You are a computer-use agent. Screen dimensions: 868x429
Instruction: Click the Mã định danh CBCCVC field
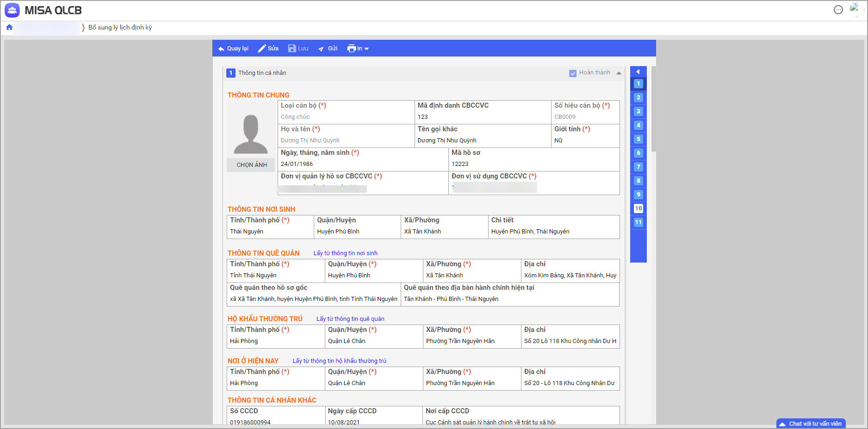click(482, 117)
